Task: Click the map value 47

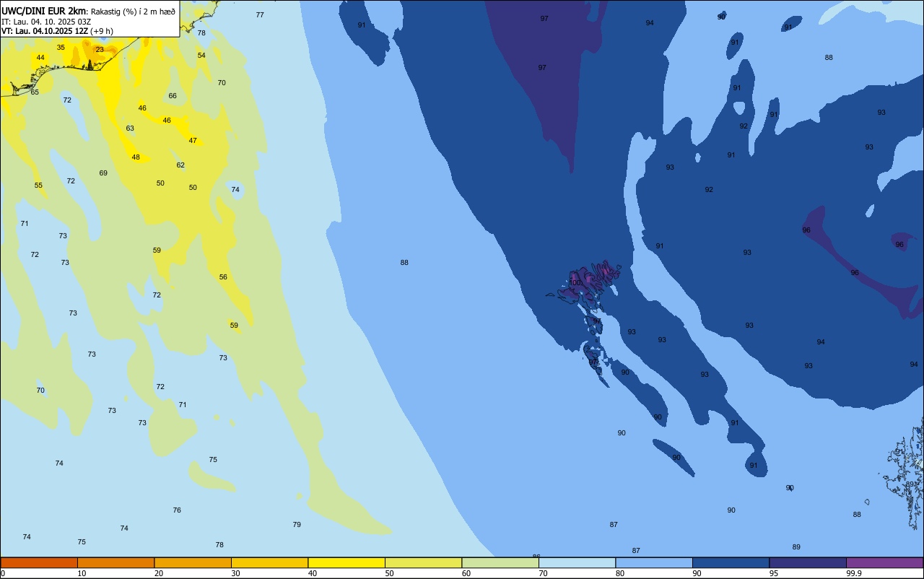Action: 193,141
